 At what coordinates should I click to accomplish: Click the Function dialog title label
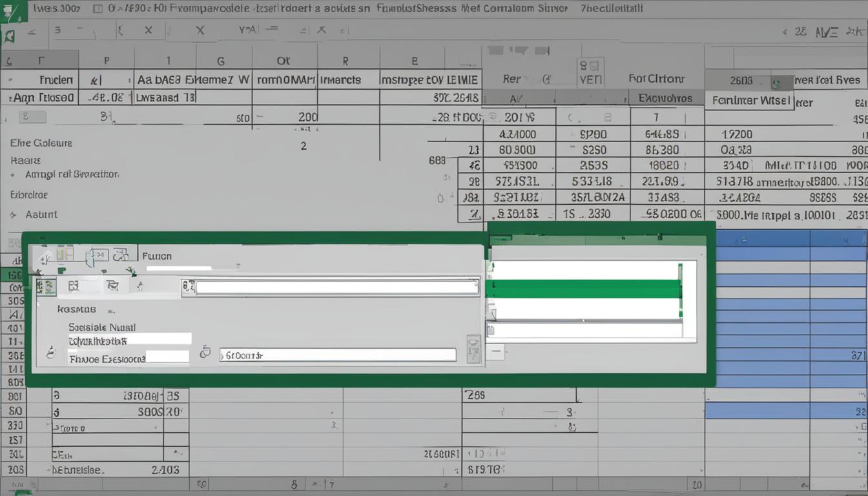[x=157, y=256]
